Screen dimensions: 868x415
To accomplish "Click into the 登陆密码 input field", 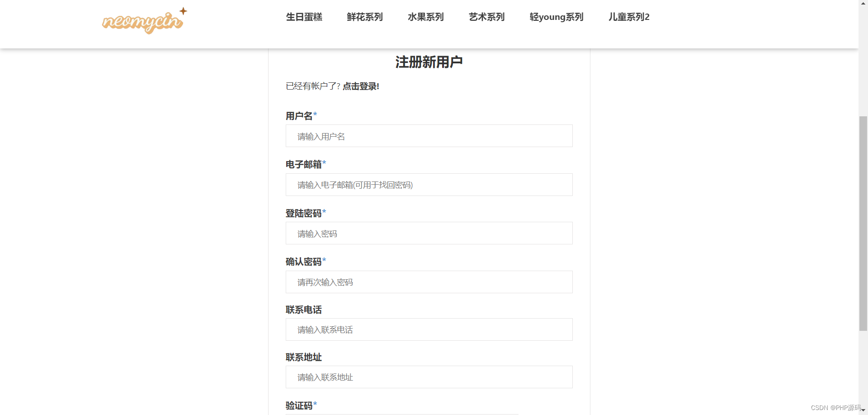I will pyautogui.click(x=429, y=233).
